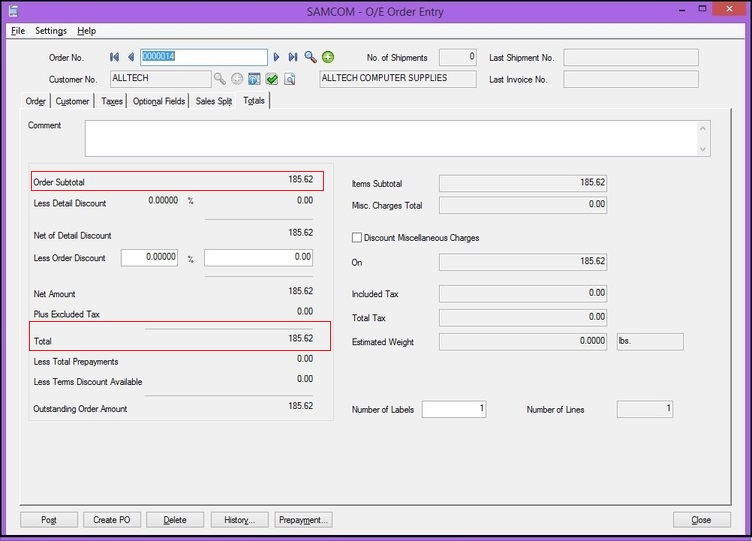Click the Less Order Discount percent field
This screenshot has width=752, height=541.
click(149, 258)
